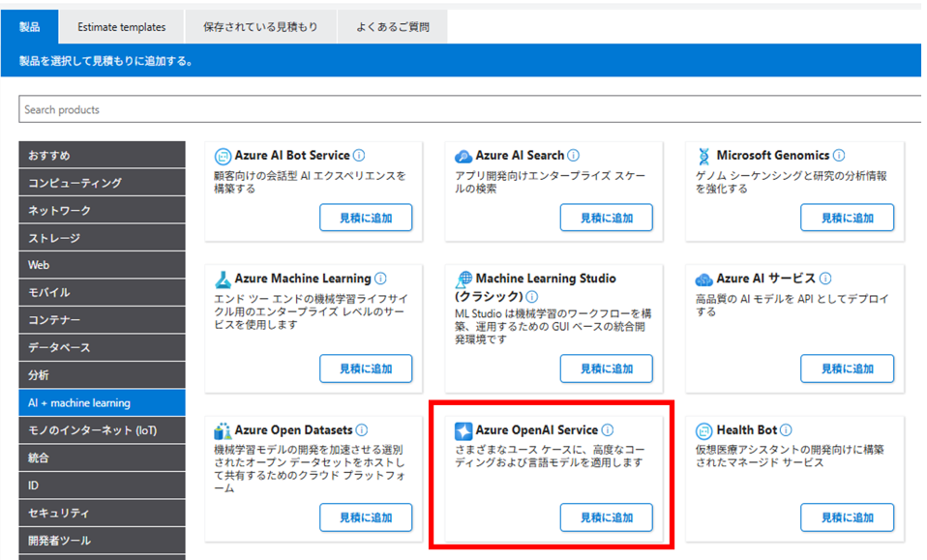Click the Azure OpenAI Service sparkle icon
The image size is (927, 560).
pos(463,430)
